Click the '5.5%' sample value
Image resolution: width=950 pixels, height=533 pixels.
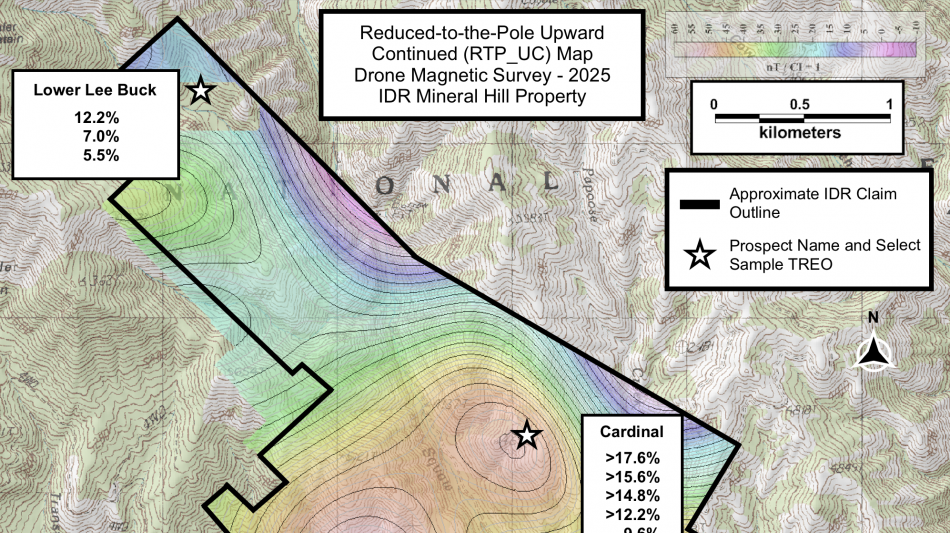tap(101, 156)
